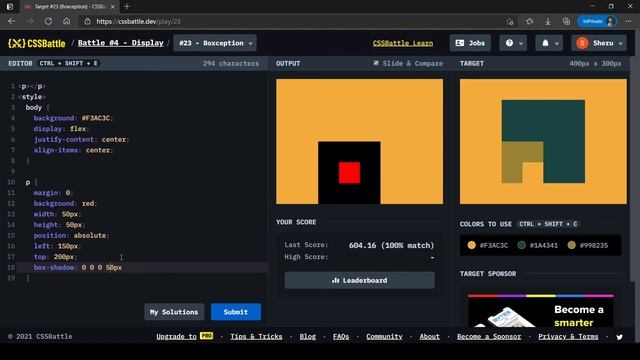Open the FAQs footer link
This screenshot has width=640, height=360.
point(341,337)
